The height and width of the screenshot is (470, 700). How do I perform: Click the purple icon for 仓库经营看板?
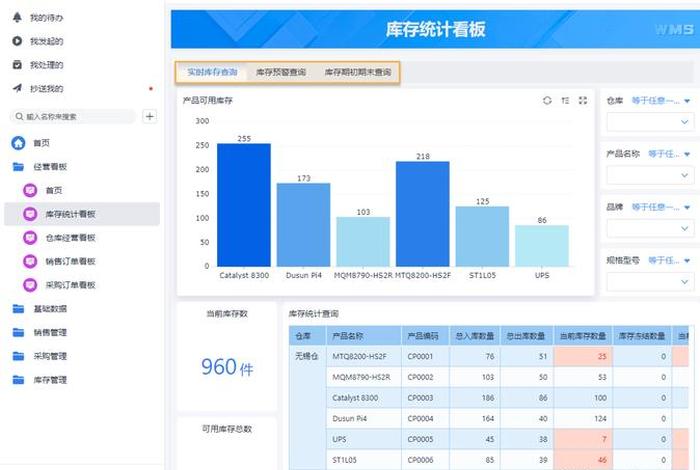tap(30, 237)
